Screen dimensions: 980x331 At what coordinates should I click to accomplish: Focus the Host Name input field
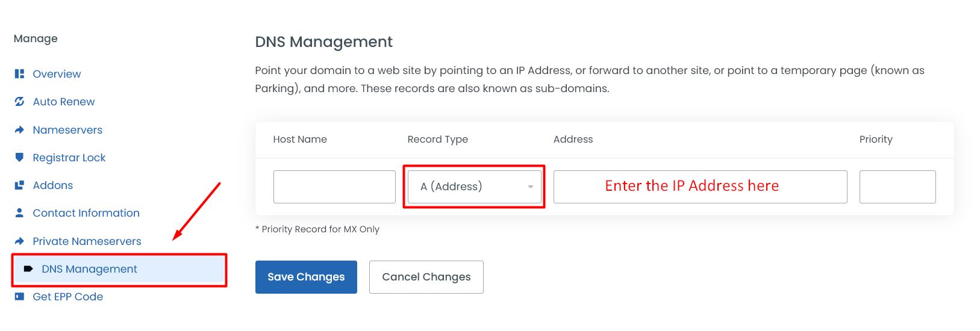coord(334,187)
